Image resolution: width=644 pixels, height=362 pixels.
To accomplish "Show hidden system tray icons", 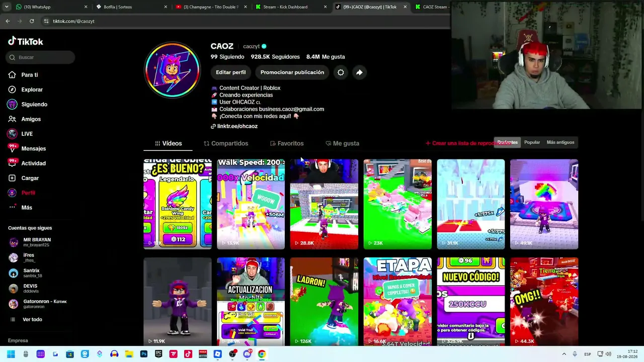I will [x=563, y=354].
